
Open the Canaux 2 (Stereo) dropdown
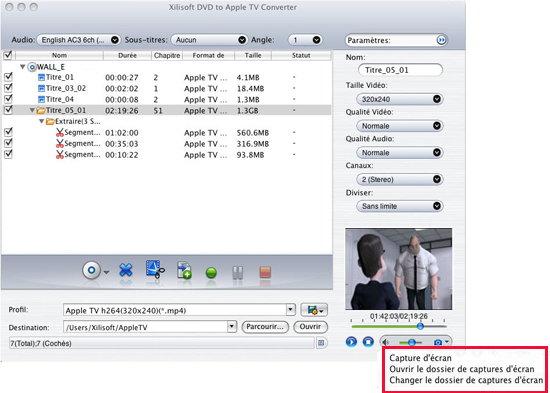(x=400, y=179)
